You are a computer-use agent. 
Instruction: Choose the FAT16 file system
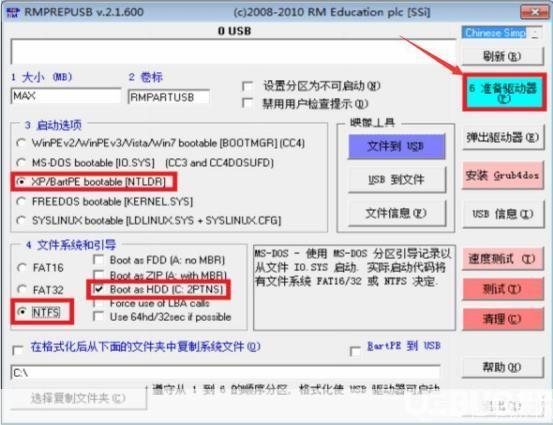pyautogui.click(x=22, y=268)
